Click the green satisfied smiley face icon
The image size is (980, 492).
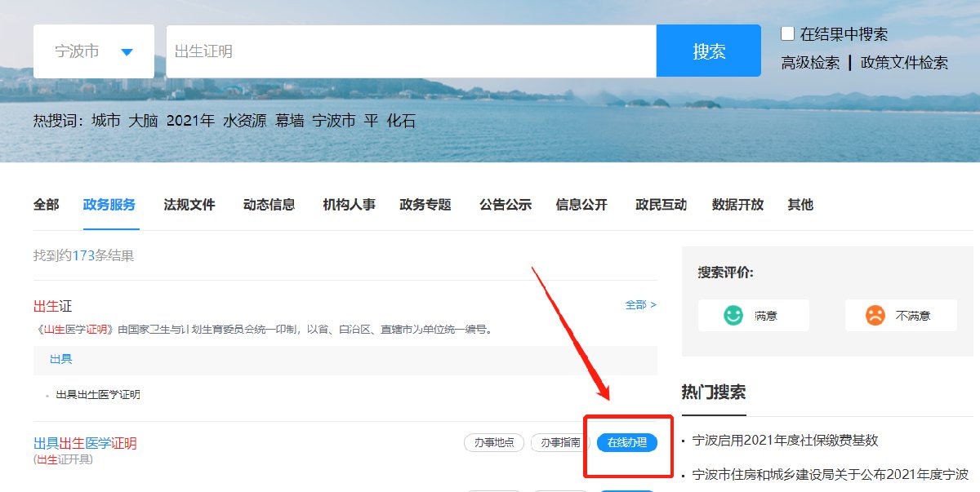coord(733,315)
